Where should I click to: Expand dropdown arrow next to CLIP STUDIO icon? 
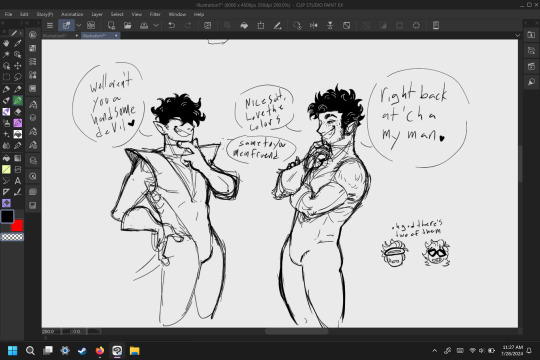pyautogui.click(x=79, y=25)
